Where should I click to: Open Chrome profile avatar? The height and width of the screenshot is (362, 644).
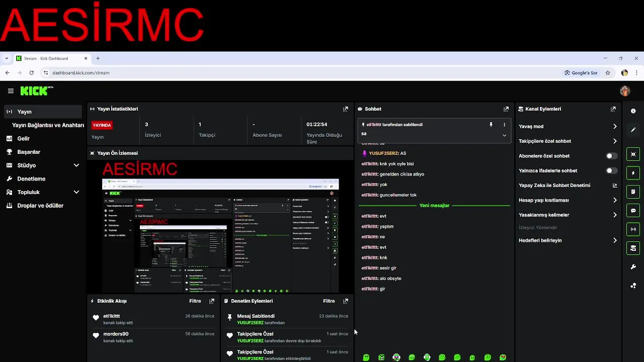click(x=624, y=73)
